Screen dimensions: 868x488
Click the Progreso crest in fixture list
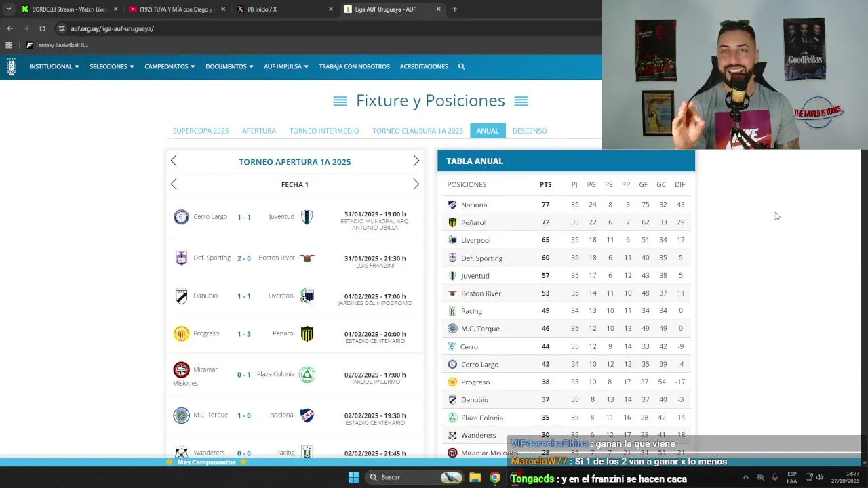[181, 333]
